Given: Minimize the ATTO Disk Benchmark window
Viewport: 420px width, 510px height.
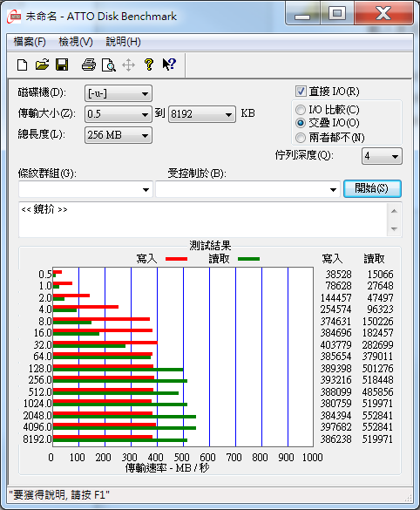Looking at the screenshot, I should click(302, 14).
